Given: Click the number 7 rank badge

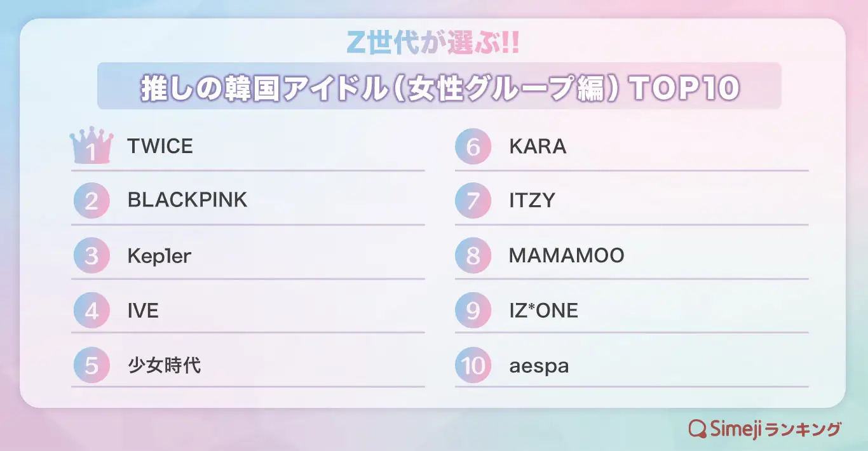Looking at the screenshot, I should [473, 201].
